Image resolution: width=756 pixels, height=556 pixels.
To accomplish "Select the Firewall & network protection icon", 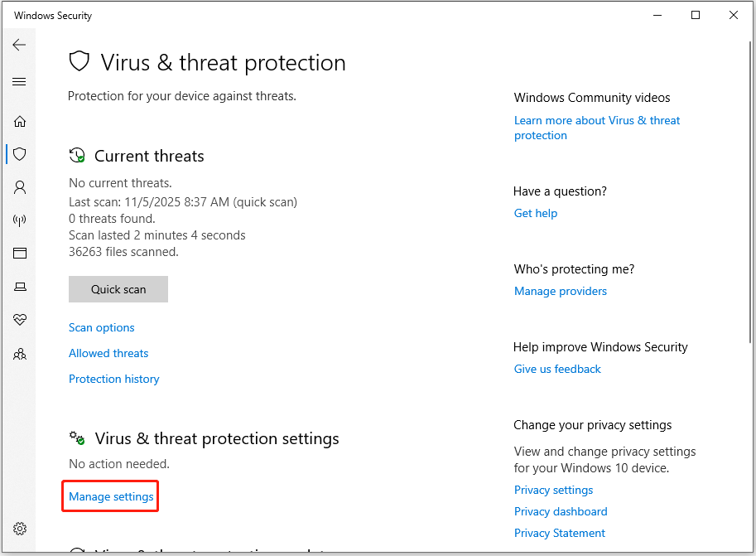I will (x=18, y=220).
